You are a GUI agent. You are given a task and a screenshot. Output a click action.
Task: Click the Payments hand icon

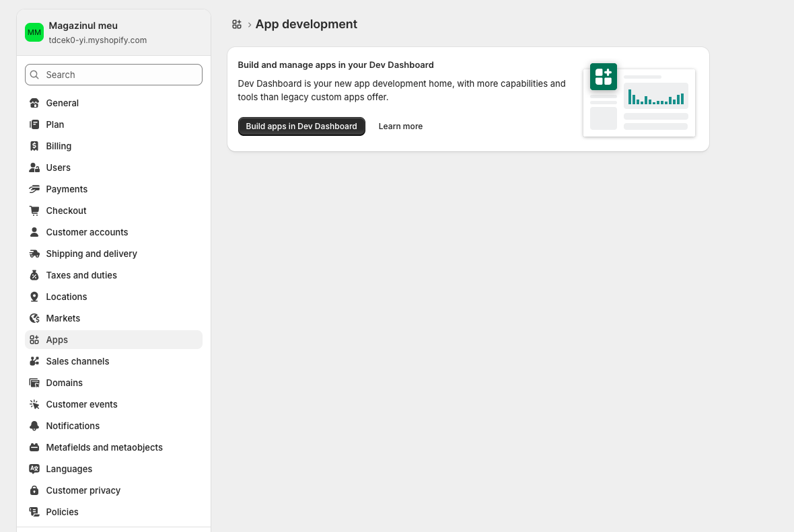tap(34, 189)
